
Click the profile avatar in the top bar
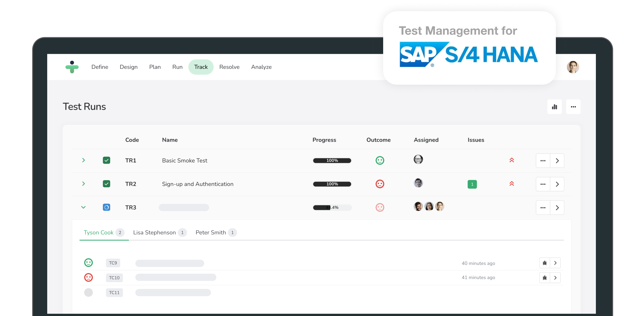(x=573, y=67)
